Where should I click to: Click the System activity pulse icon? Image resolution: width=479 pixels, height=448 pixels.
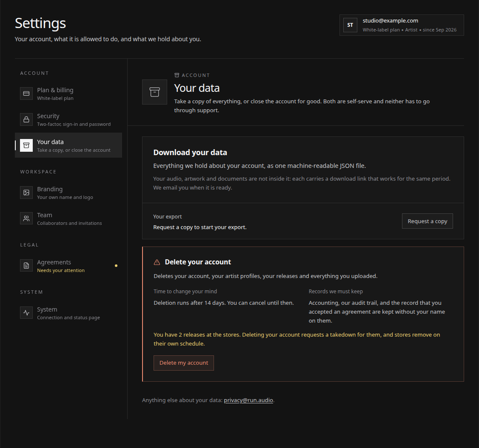coord(26,313)
